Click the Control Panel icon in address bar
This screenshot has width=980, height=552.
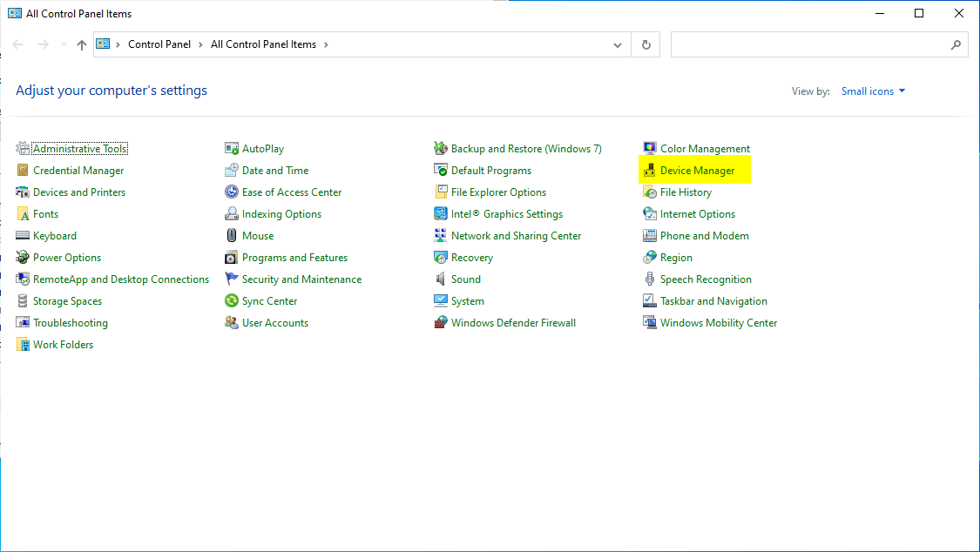[103, 44]
